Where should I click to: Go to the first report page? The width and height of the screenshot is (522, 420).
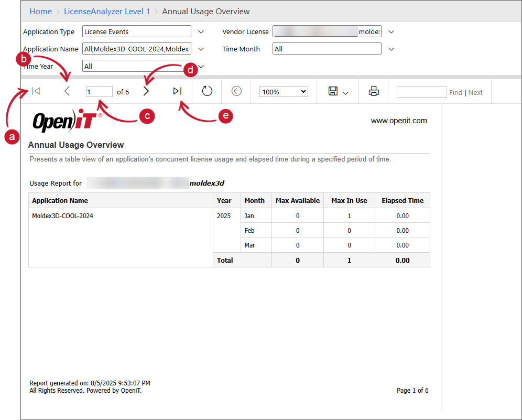click(36, 91)
